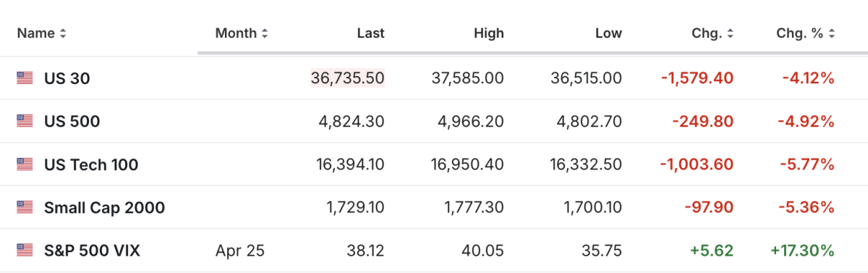Viewport: 868px width, 273px height.
Task: Click the +17.30% change for VIX
Action: pyautogui.click(x=802, y=251)
